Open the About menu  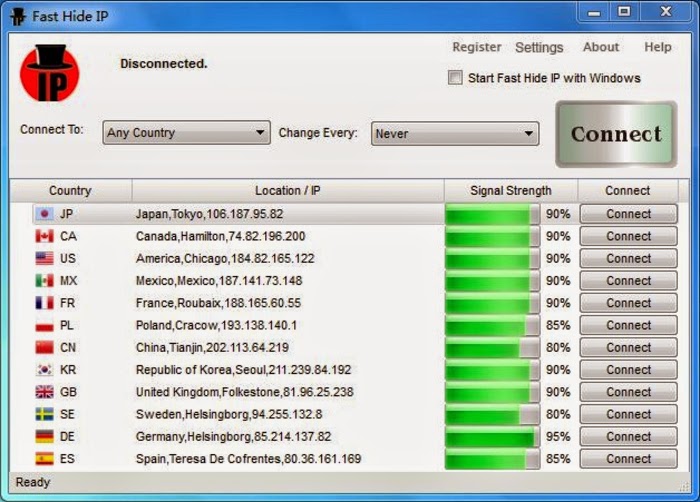(601, 47)
